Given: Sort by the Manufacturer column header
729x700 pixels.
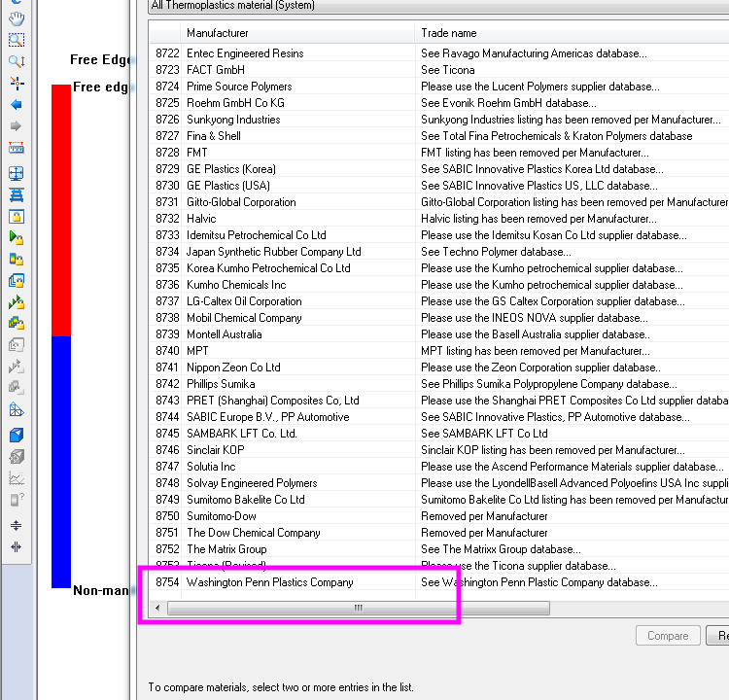Looking at the screenshot, I should (297, 33).
